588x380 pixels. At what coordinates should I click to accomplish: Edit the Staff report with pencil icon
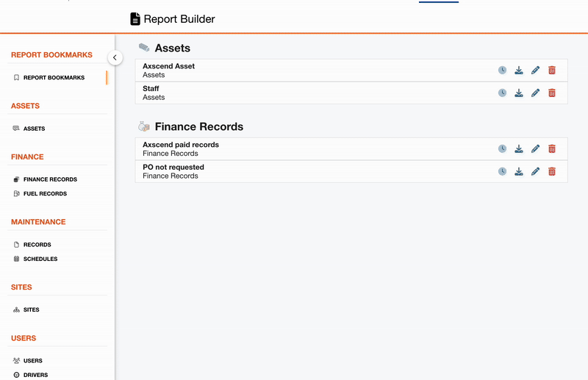tap(535, 93)
